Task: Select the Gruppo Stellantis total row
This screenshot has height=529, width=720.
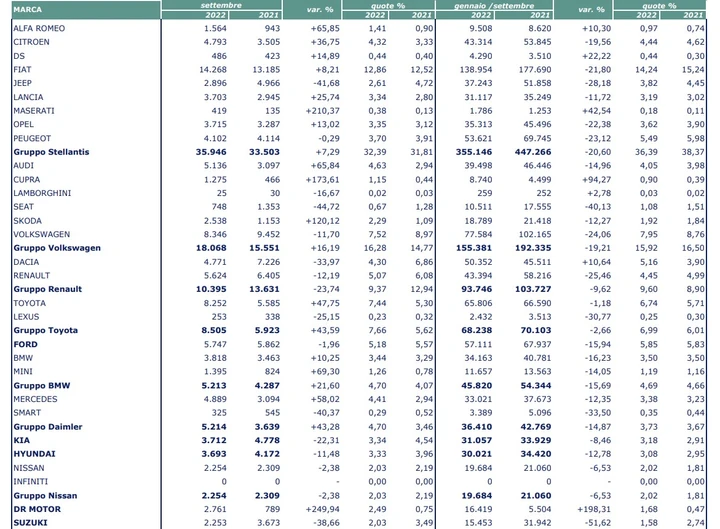Action: (x=359, y=152)
